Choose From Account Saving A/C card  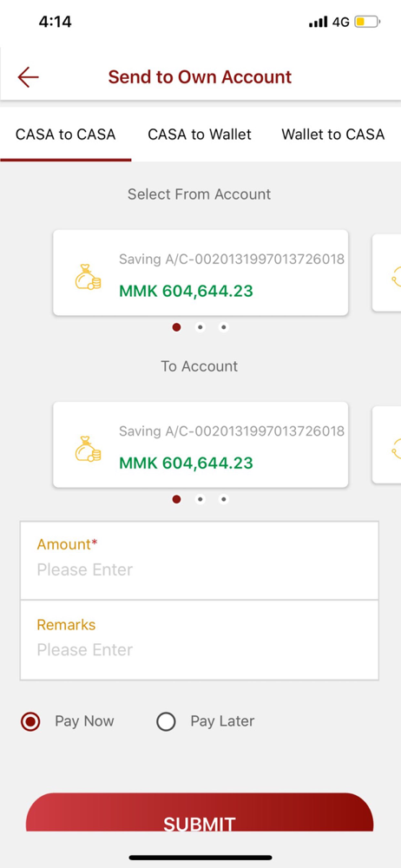tap(200, 273)
